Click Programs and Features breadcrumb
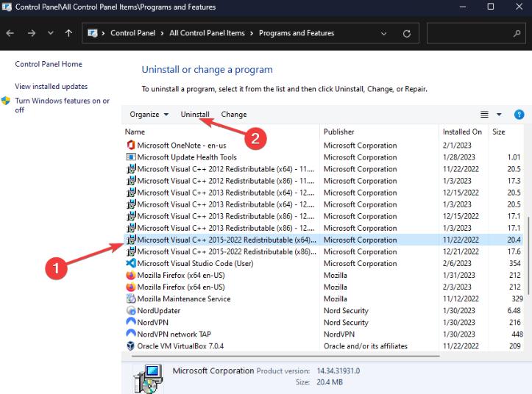The height and width of the screenshot is (394, 532). pyautogui.click(x=297, y=33)
